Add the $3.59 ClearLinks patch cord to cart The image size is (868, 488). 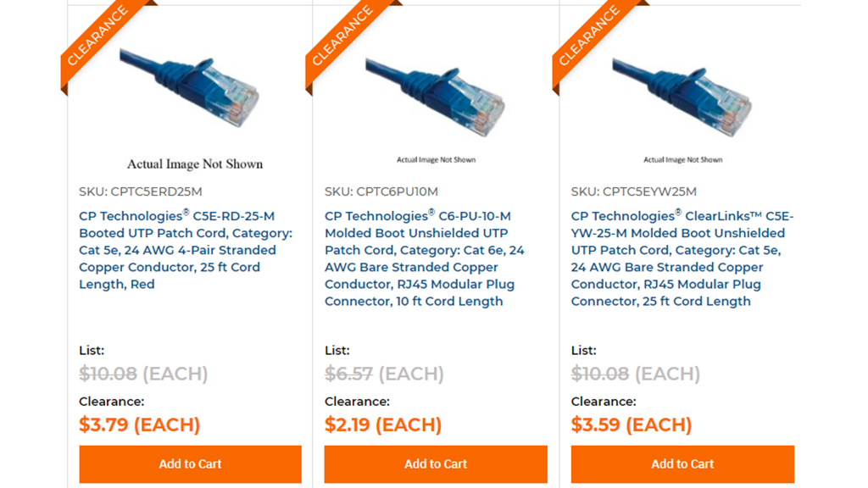[682, 464]
